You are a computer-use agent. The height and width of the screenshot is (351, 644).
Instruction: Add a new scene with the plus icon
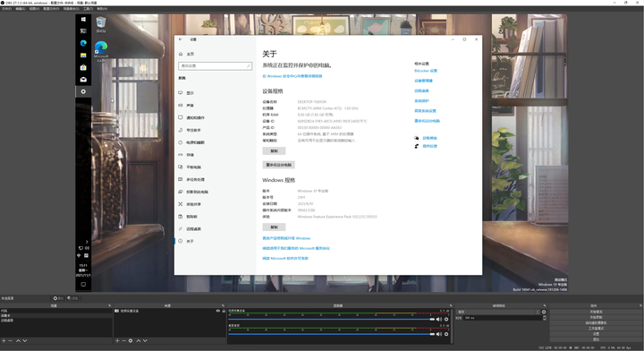tap(4, 341)
